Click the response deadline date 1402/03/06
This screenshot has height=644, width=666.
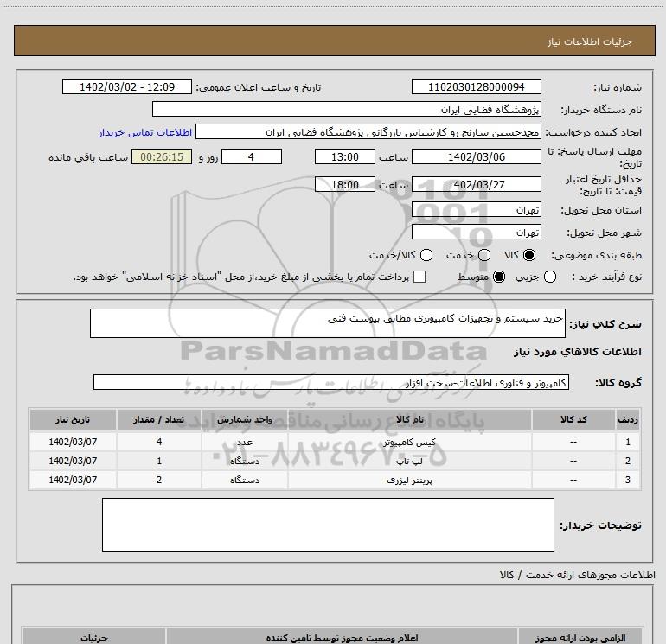point(476,156)
